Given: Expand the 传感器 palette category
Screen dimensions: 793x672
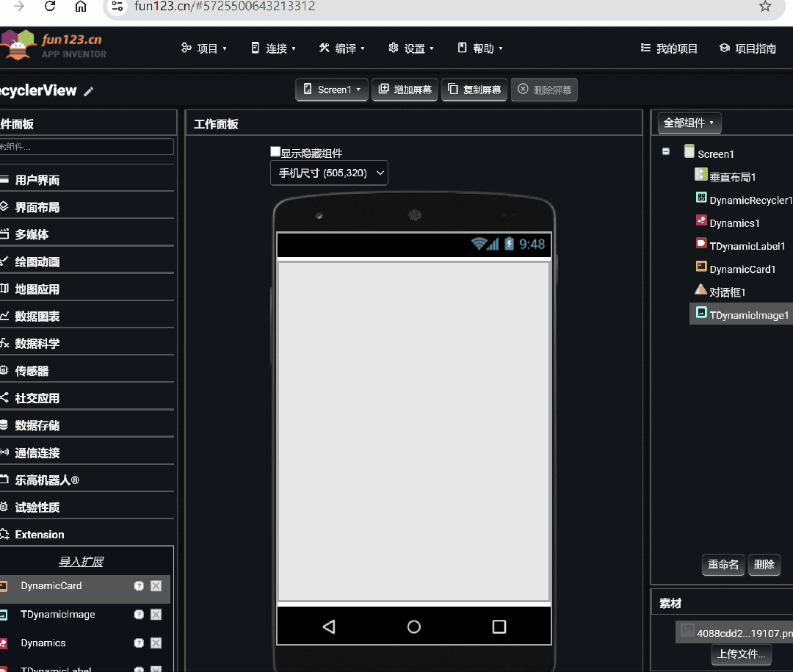Looking at the screenshot, I should tap(87, 371).
